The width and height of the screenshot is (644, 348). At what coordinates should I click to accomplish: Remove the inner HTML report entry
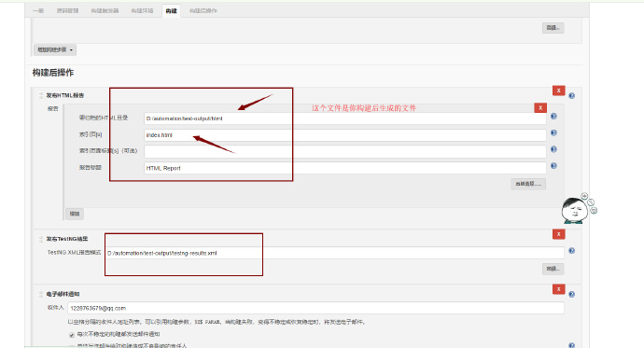pos(540,107)
